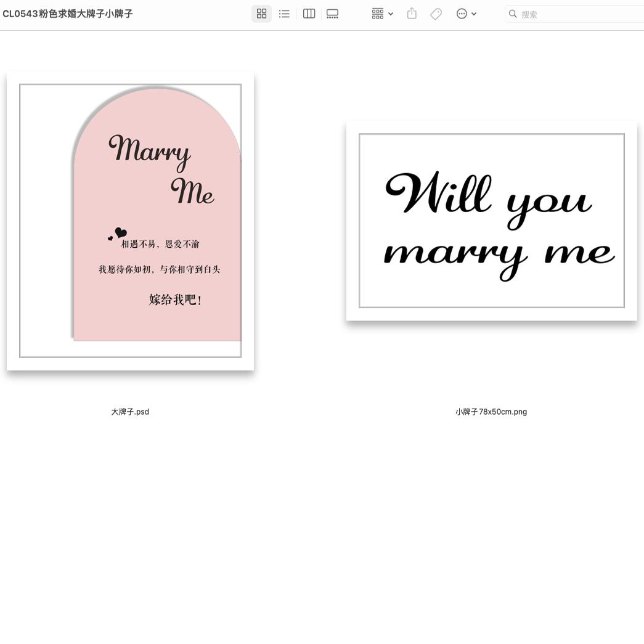Switch to icon grid view
Viewport: 644px width, 644px height.
261,14
